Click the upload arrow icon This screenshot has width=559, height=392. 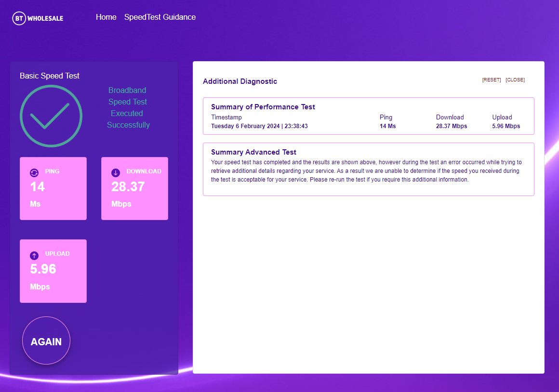coord(34,255)
